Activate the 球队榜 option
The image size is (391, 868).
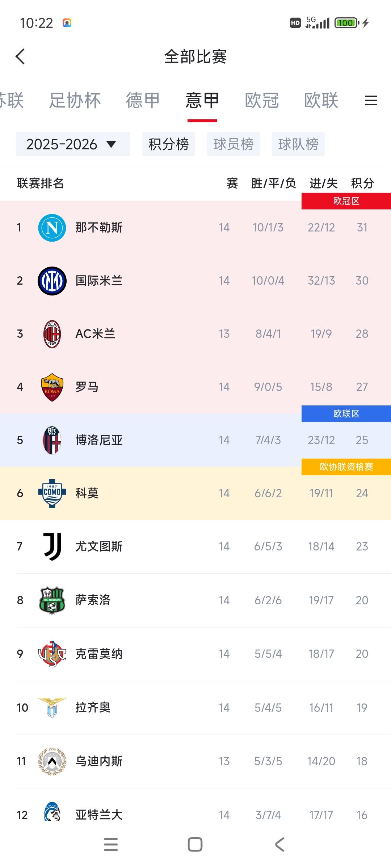[x=298, y=144]
